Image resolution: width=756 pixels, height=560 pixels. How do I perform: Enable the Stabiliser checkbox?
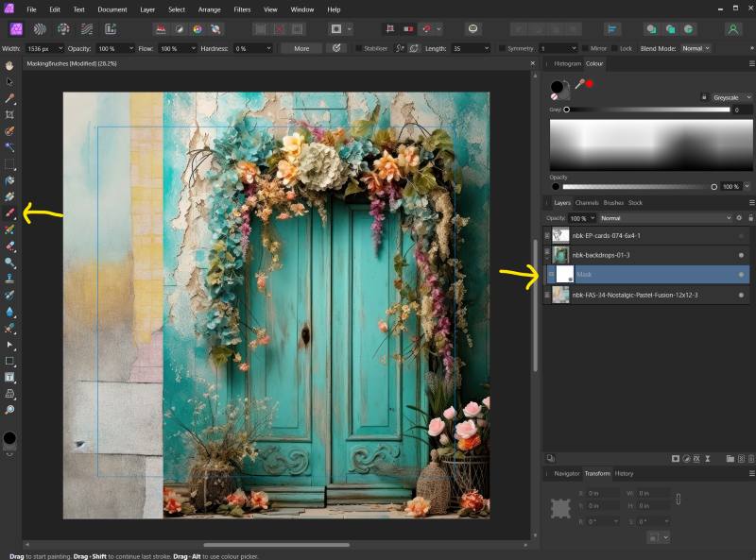pyautogui.click(x=359, y=48)
